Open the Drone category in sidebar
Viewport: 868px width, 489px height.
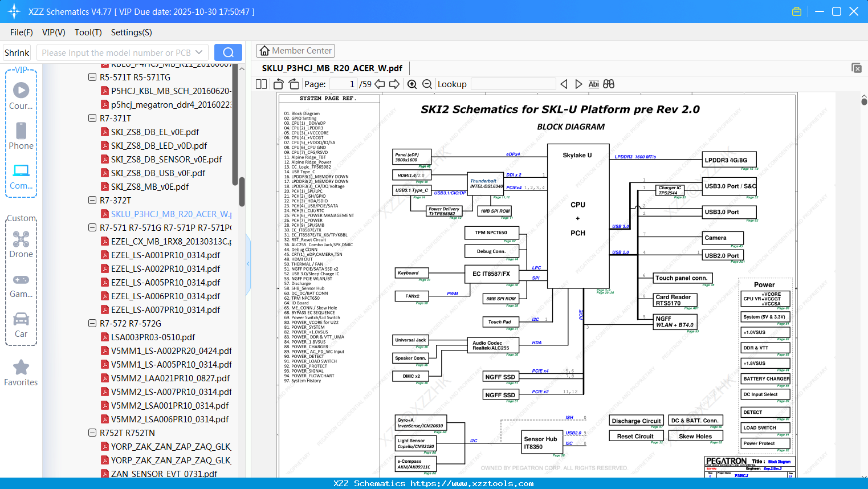[x=21, y=244]
